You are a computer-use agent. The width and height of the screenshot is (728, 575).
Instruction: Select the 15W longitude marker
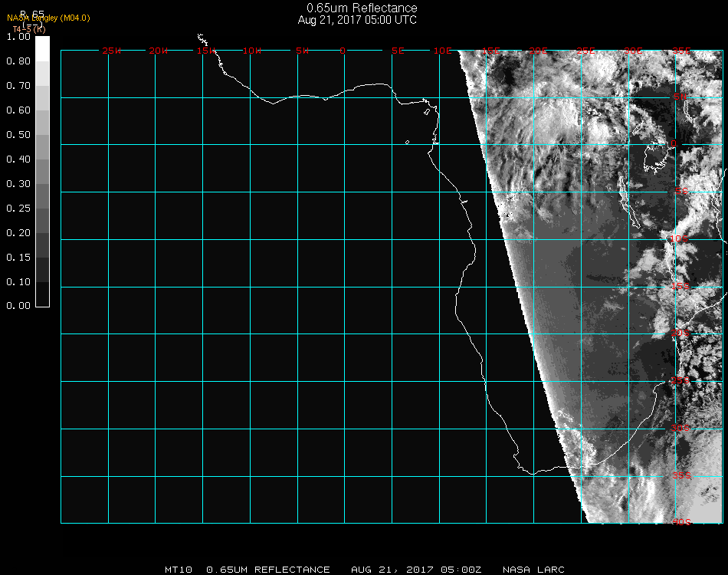[206, 51]
